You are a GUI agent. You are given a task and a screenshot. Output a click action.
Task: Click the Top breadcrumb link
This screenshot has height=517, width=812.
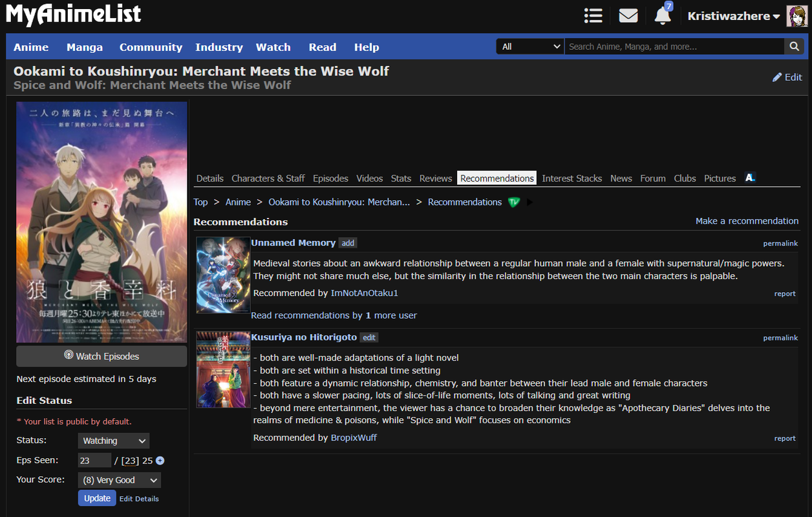click(200, 202)
